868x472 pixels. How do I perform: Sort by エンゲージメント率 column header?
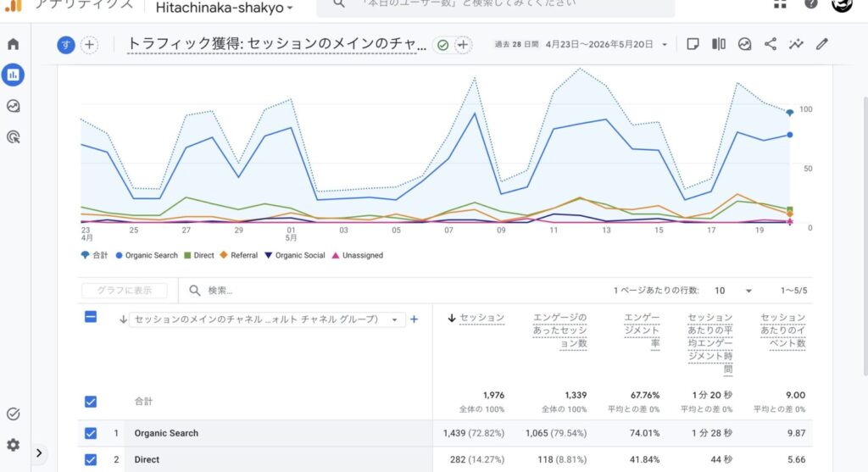click(642, 330)
